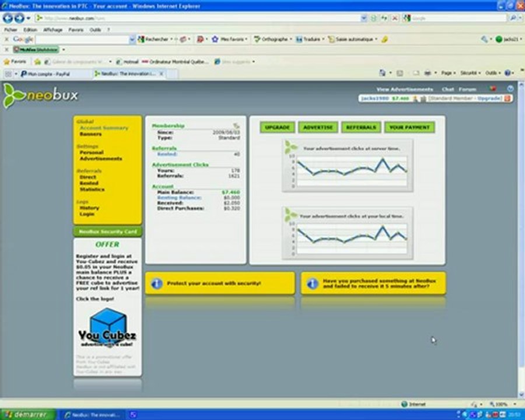Open the Affichage menu
525x420 pixels.
[x=53, y=30]
